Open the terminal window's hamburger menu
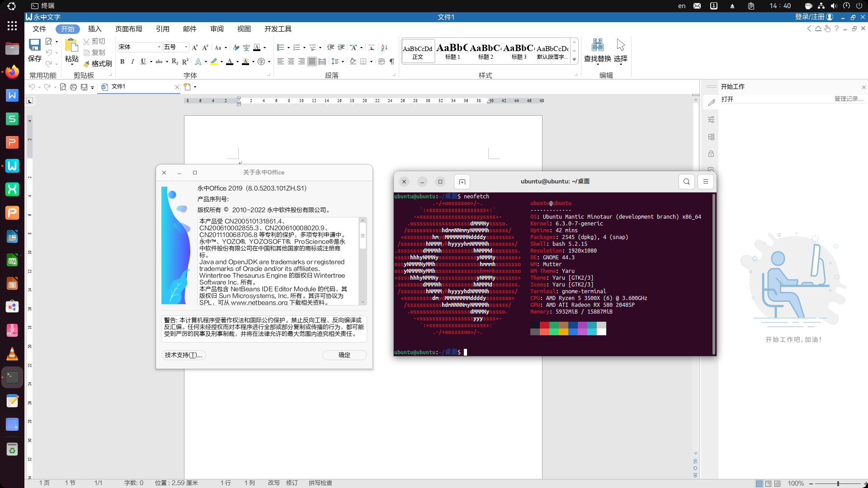 click(705, 182)
